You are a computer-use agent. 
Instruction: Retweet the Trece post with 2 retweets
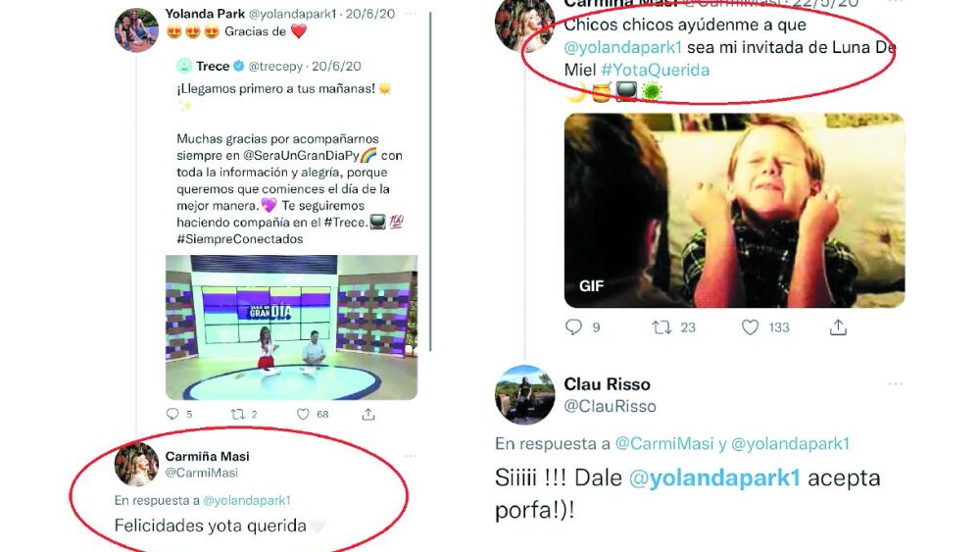pos(237,414)
